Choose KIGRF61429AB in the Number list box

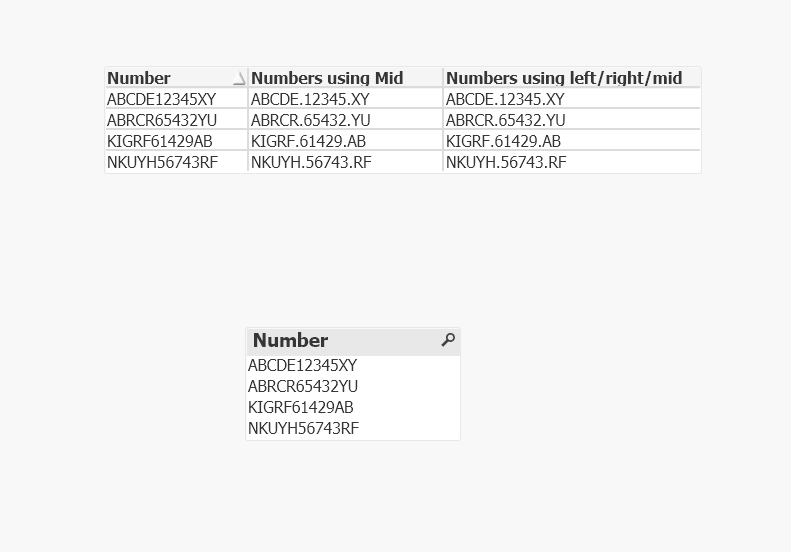point(300,407)
